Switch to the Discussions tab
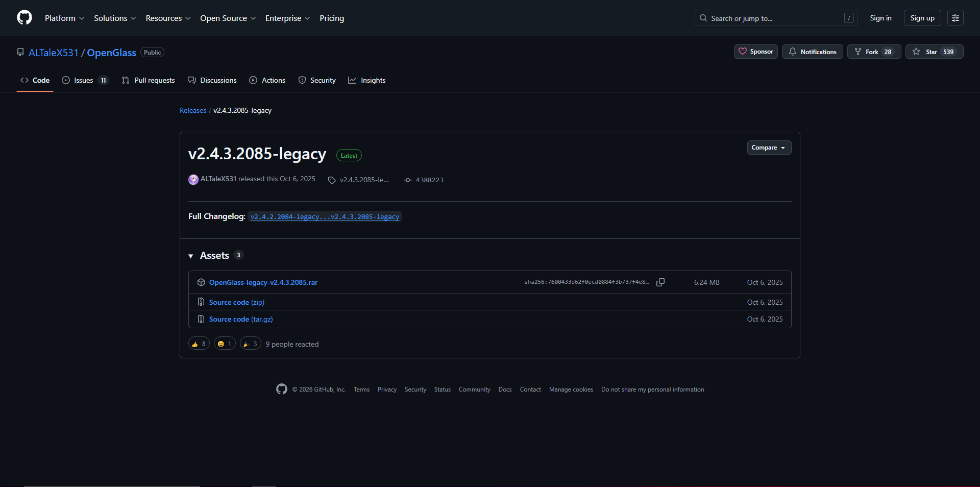The image size is (980, 487). [x=212, y=80]
